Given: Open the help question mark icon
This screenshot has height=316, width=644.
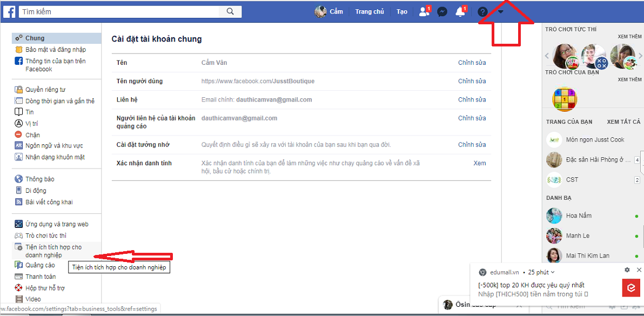Looking at the screenshot, I should 482,12.
